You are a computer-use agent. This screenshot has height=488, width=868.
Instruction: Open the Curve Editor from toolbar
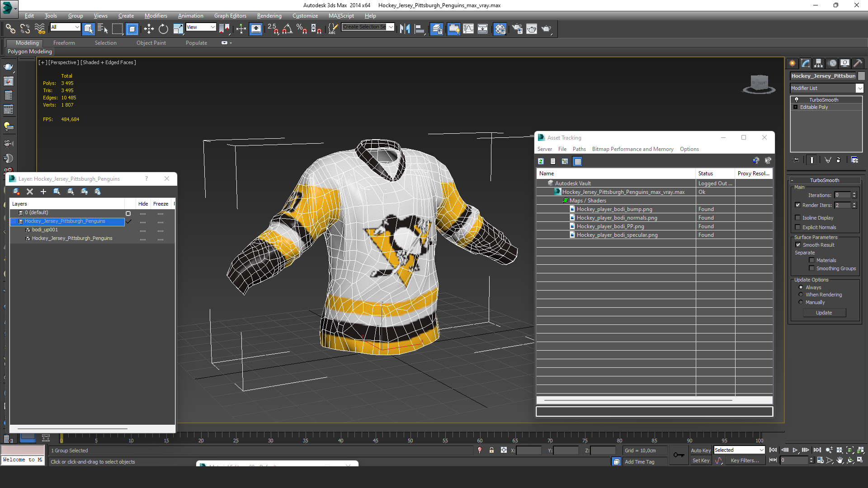point(468,29)
